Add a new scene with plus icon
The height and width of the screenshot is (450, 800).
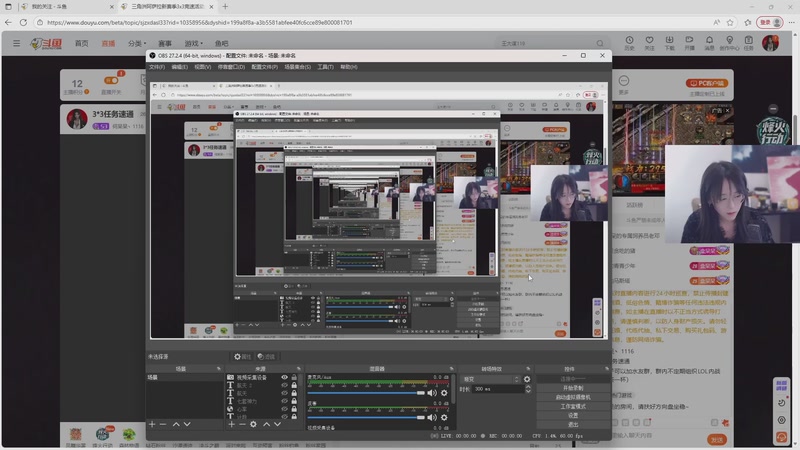pyautogui.click(x=152, y=424)
